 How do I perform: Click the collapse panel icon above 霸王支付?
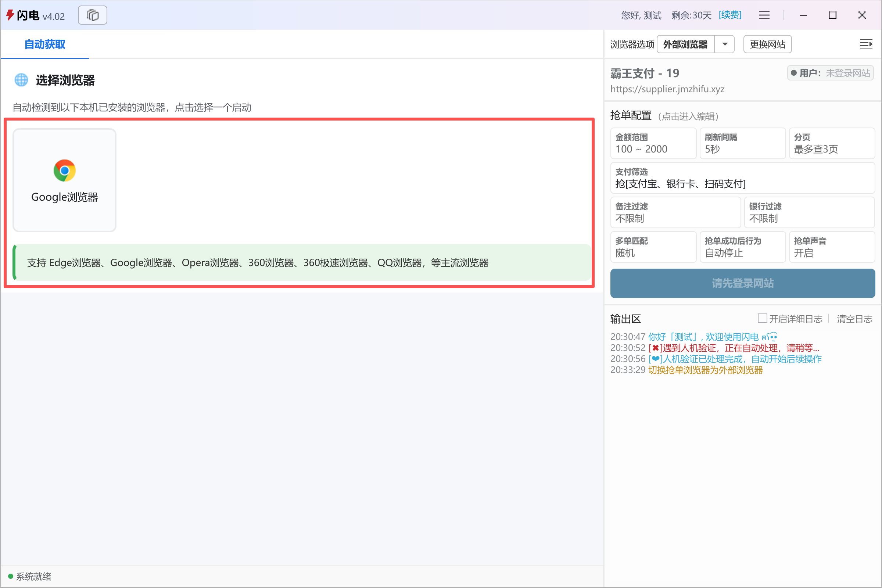(867, 44)
